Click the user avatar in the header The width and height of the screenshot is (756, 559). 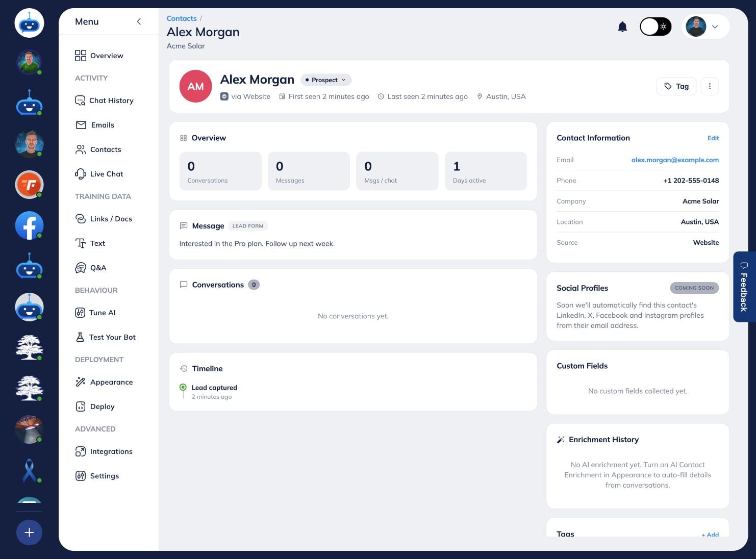coord(696,27)
